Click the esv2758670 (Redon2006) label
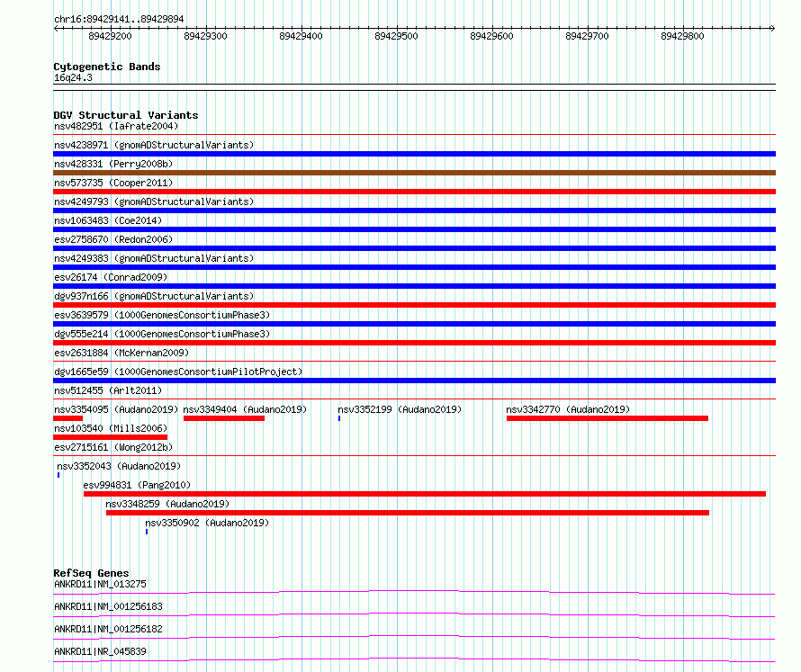 (x=113, y=239)
